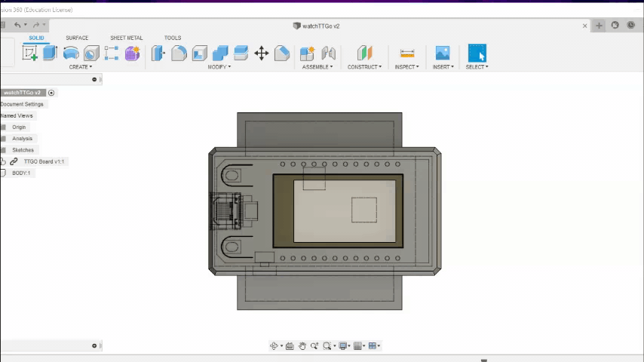Click the Pan hand tool in navigation bar
The image size is (644, 362).
point(302,346)
